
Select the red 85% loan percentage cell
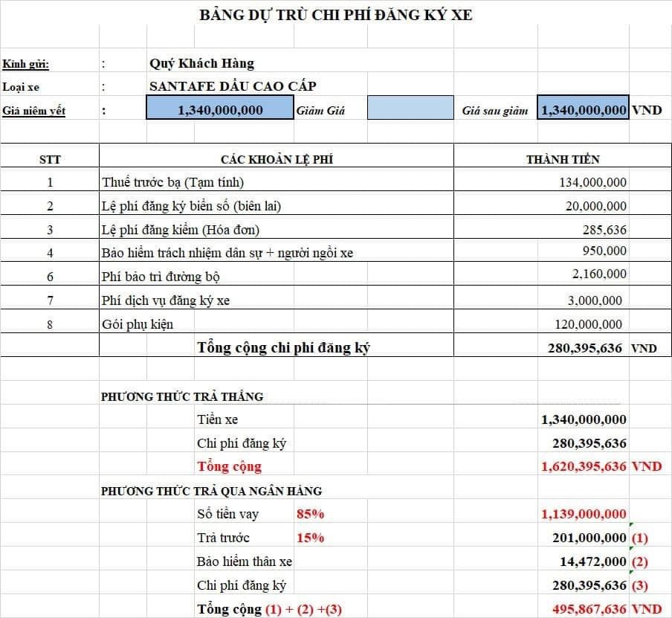point(310,514)
